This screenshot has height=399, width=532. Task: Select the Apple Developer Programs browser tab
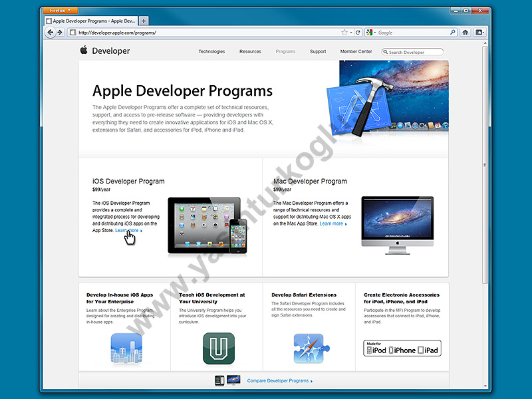coord(91,21)
